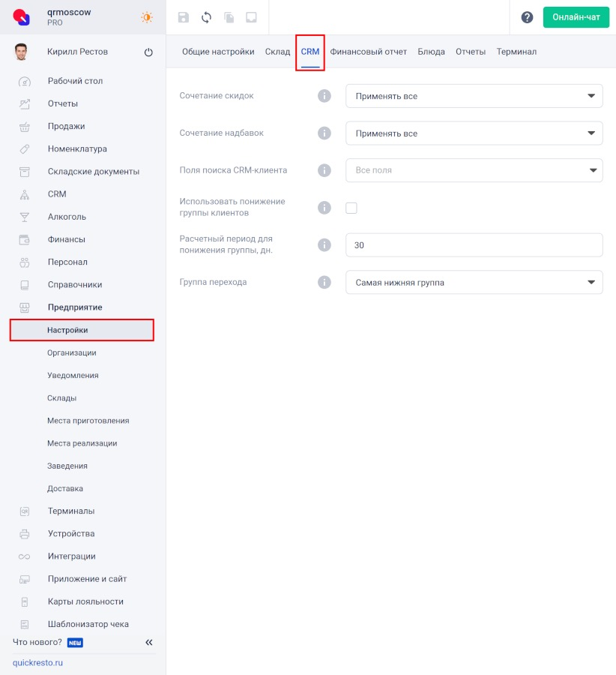The image size is (616, 675).
Task: Click the power logout icon
Action: pos(148,52)
